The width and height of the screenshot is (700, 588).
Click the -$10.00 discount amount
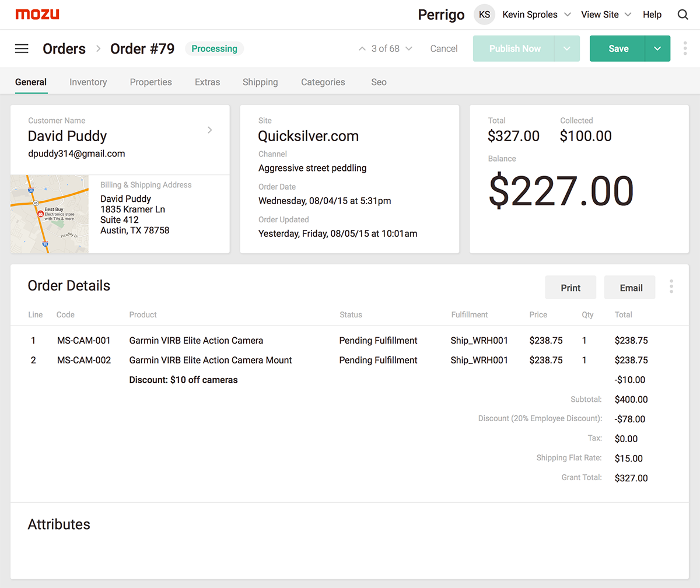pyautogui.click(x=630, y=380)
